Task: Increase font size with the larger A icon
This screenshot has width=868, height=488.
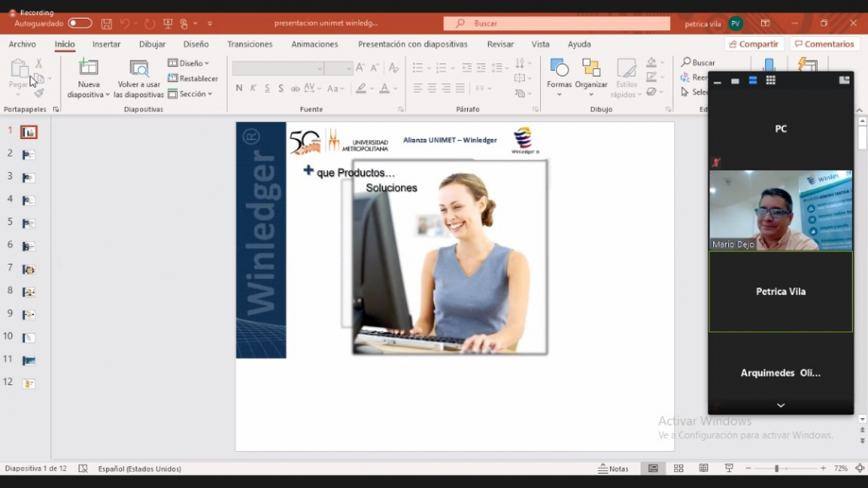Action: click(361, 67)
